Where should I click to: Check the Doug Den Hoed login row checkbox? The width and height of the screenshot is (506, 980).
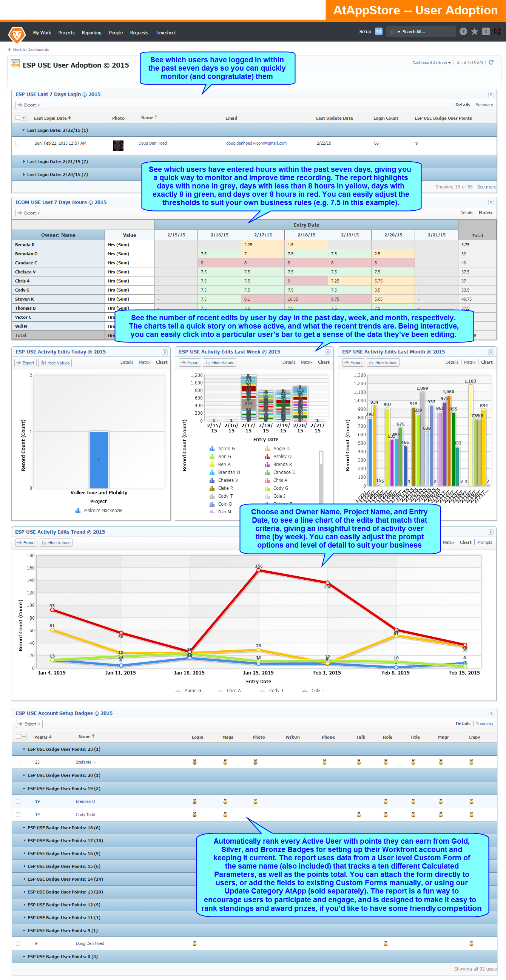[17, 143]
